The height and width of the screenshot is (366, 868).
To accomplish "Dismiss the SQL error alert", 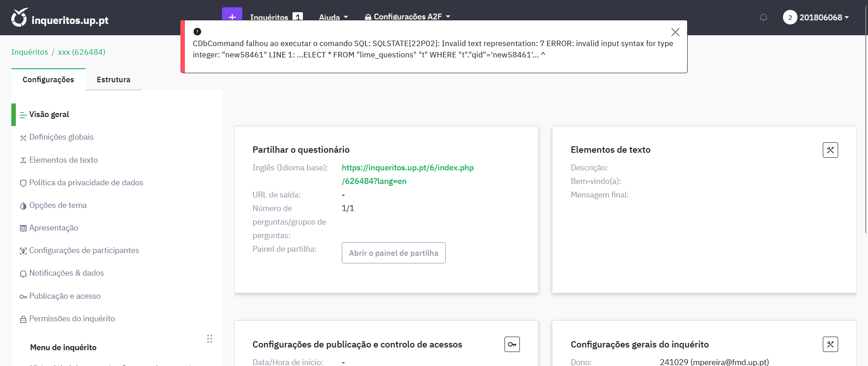I will pos(675,32).
